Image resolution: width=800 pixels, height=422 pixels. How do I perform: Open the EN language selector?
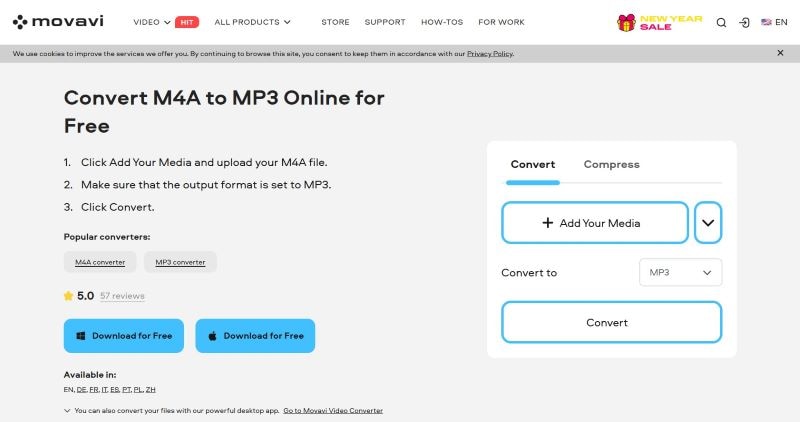774,22
